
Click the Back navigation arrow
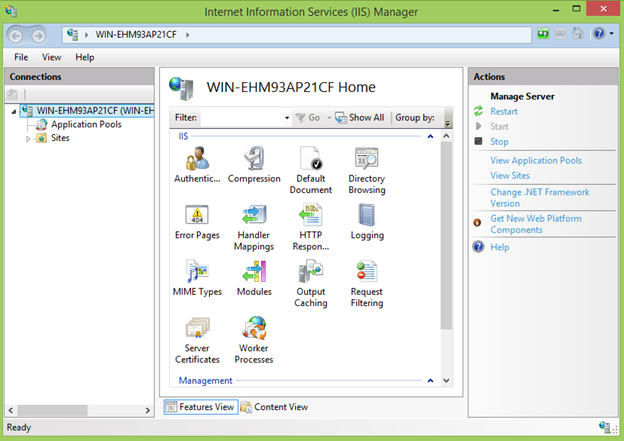tap(16, 36)
